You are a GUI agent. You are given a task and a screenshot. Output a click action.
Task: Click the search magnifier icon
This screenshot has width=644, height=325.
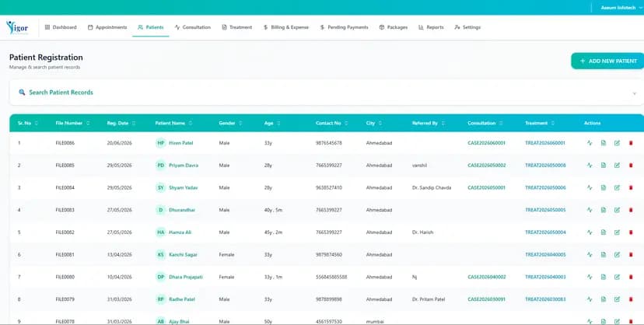coord(22,93)
